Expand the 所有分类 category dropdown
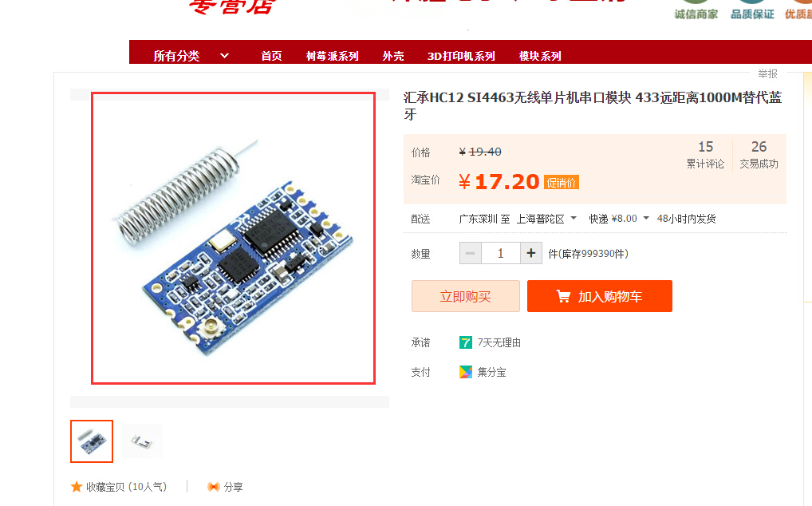The image size is (812, 506). (x=225, y=56)
